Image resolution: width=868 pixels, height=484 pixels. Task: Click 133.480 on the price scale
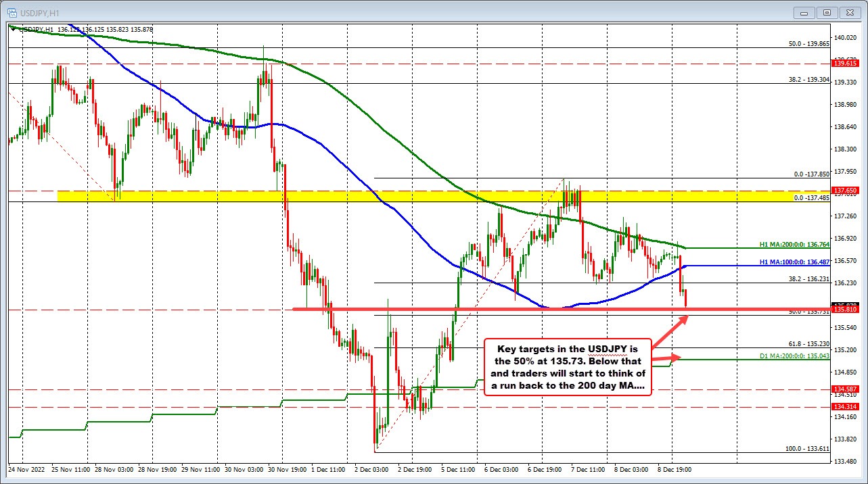point(846,462)
